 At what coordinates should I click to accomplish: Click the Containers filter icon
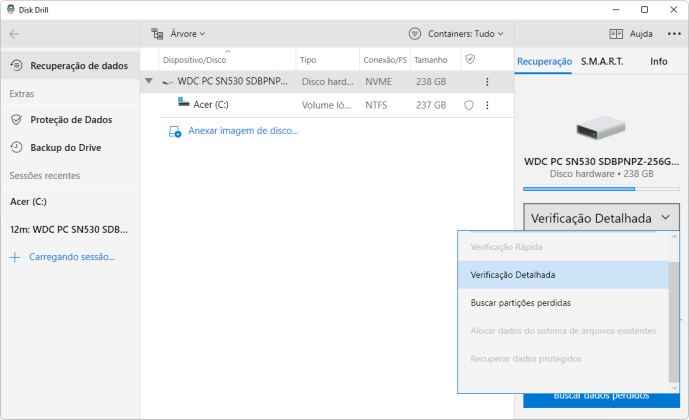coord(415,34)
